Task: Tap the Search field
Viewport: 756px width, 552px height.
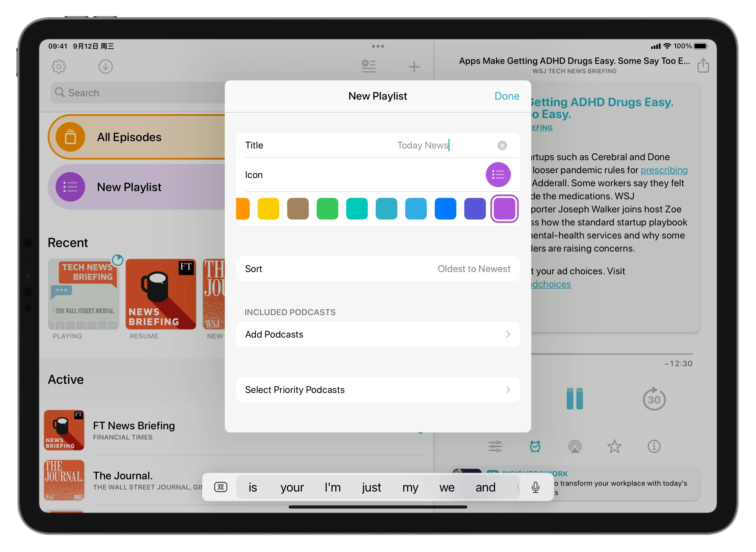Action: pyautogui.click(x=138, y=93)
